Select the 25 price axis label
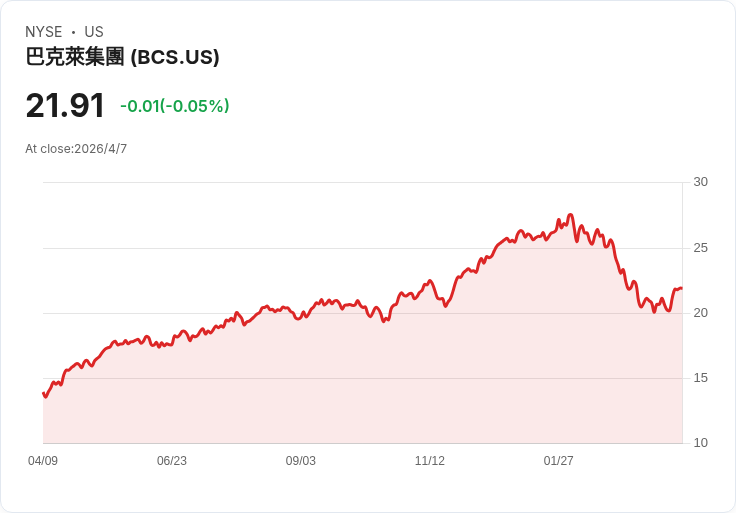Viewport: 736px width, 513px height. click(701, 247)
